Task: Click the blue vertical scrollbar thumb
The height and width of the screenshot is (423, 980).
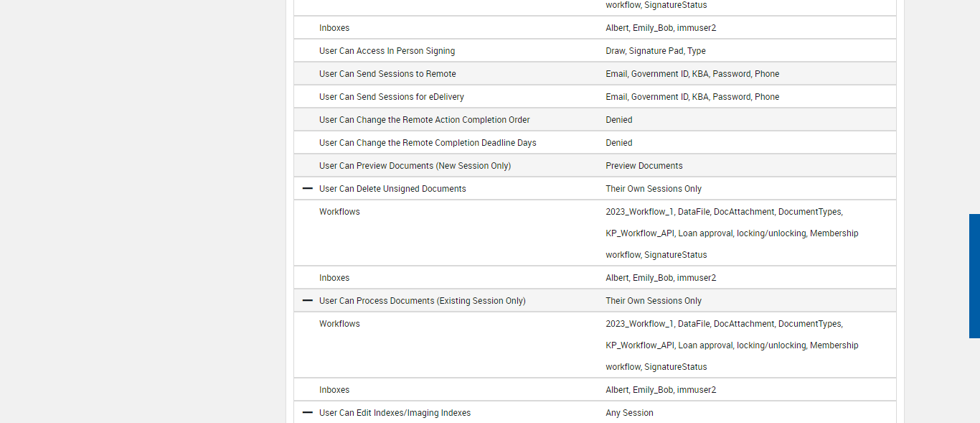Action: click(x=974, y=276)
